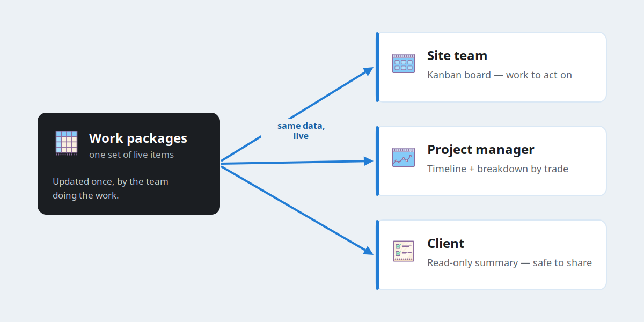The width and height of the screenshot is (644, 322).
Task: Click 'one set of live items' subtitle
Action: [x=131, y=155]
